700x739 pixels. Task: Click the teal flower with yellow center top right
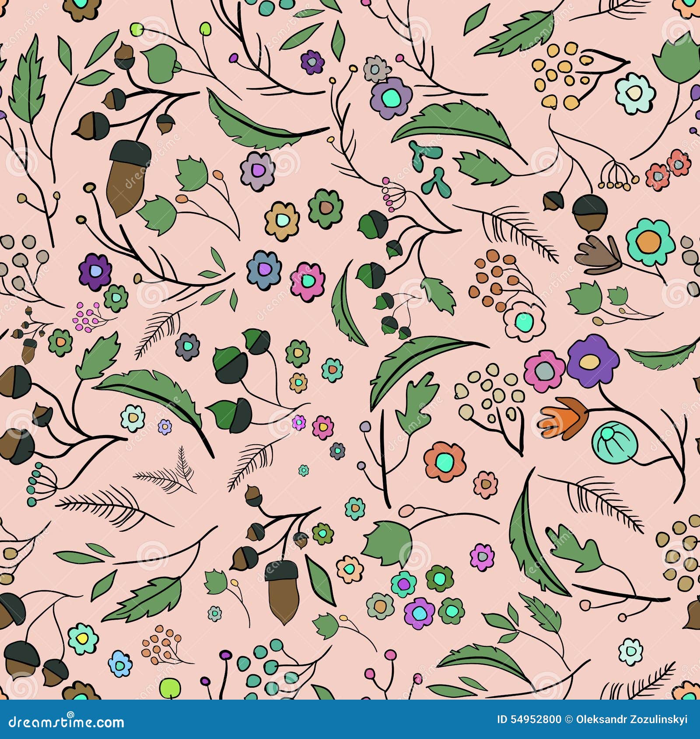coord(634,94)
